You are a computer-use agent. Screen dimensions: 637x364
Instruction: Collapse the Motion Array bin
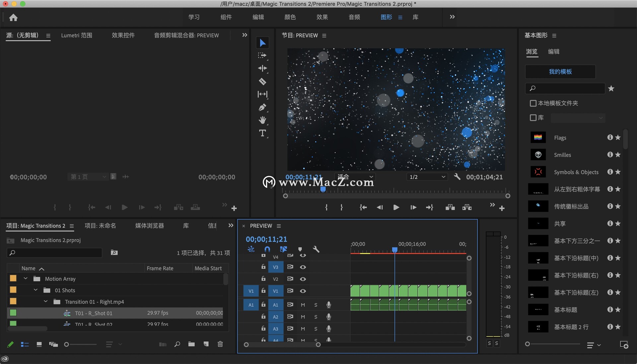point(26,279)
